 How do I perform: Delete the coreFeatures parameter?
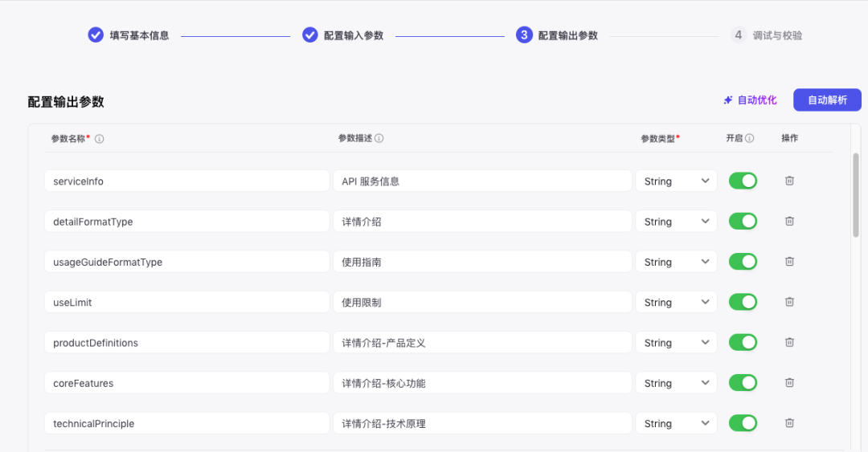pyautogui.click(x=789, y=383)
